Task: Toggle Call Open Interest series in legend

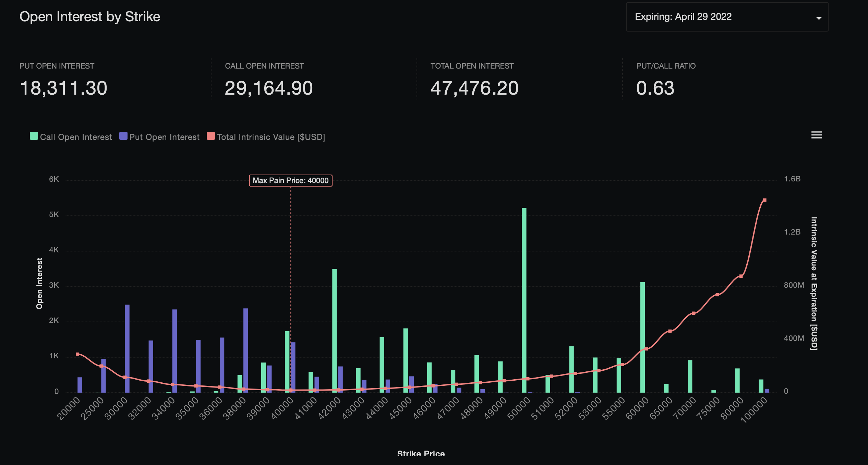Action: [x=71, y=137]
